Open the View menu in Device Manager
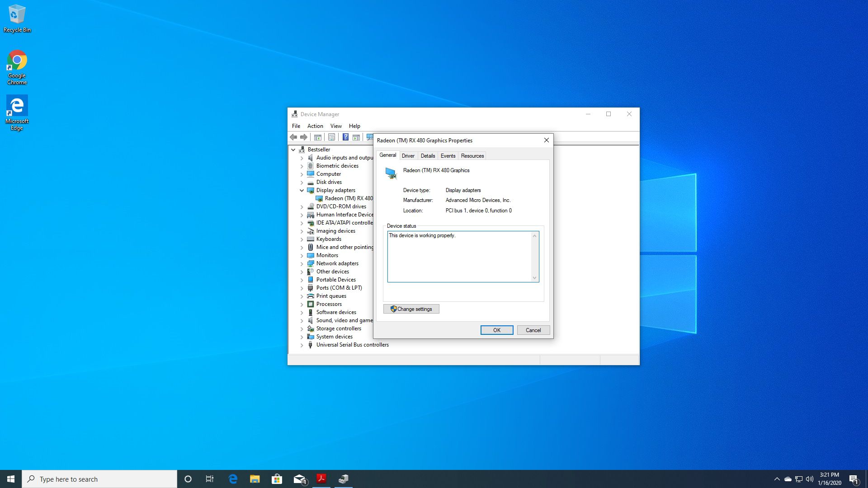Viewport: 868px width, 488px height. 335,126
